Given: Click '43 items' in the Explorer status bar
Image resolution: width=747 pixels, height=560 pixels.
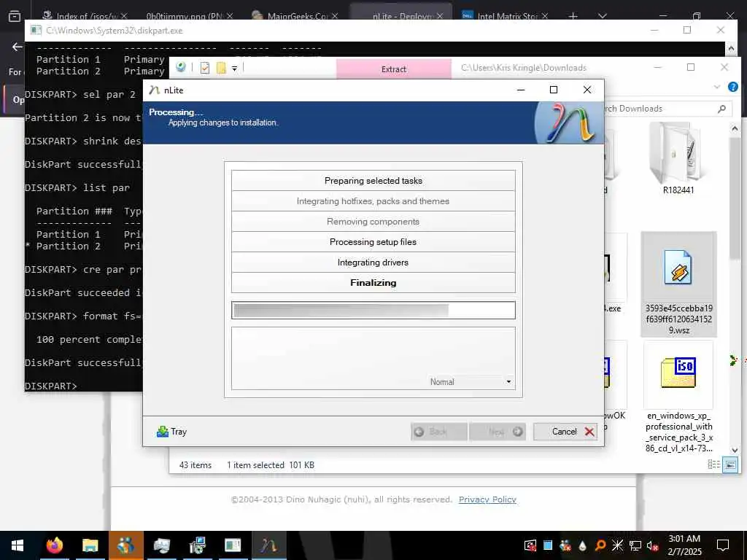Looking at the screenshot, I should (196, 465).
